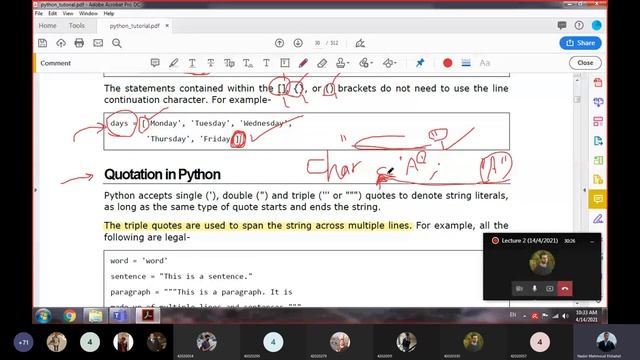
Task: Open Microsoft Teams from the taskbar
Action: click(x=120, y=316)
